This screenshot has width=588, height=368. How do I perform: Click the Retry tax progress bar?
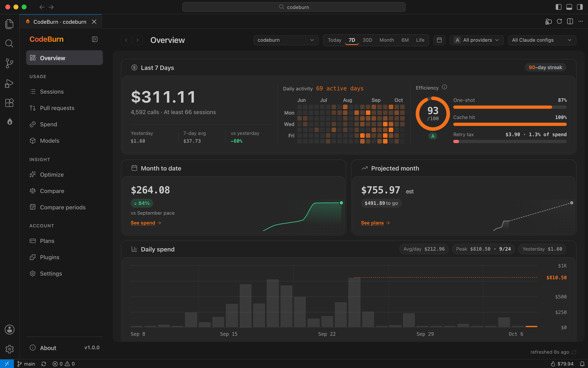pyautogui.click(x=510, y=141)
